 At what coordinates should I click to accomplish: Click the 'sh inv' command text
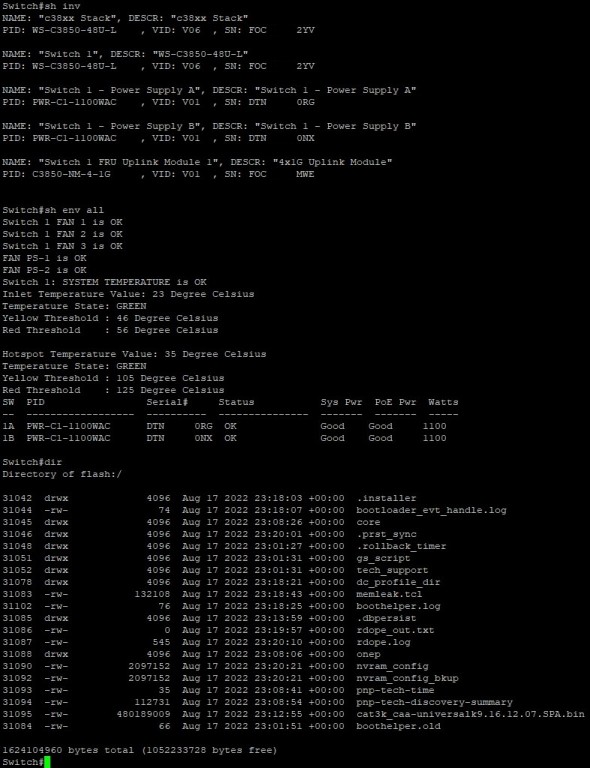click(x=62, y=6)
